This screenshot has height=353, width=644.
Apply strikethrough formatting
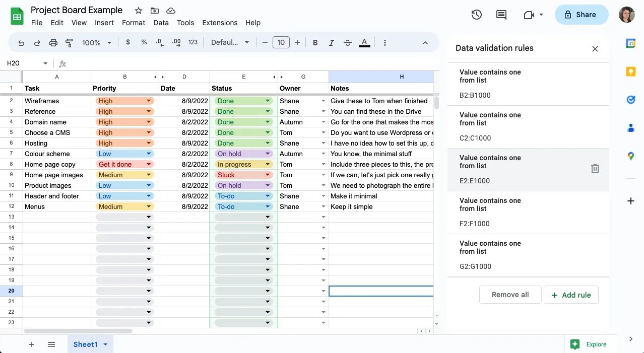pos(347,42)
